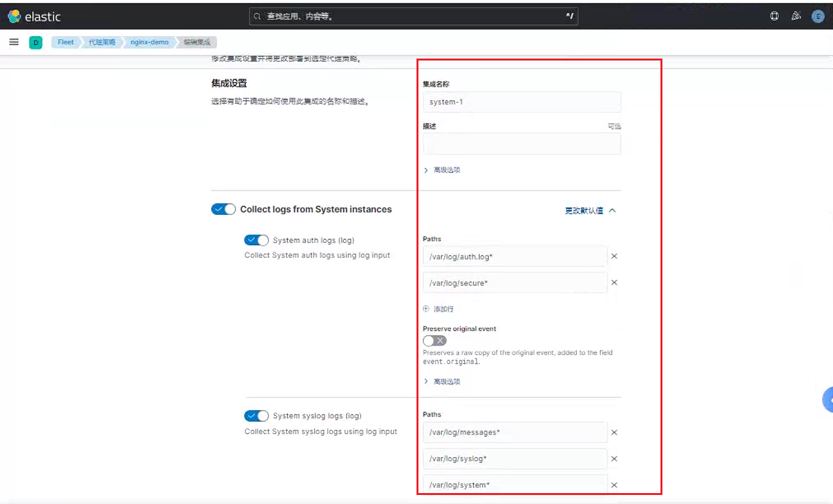
Task: Edit the /var/log/syslog* path field
Action: [x=515, y=459]
